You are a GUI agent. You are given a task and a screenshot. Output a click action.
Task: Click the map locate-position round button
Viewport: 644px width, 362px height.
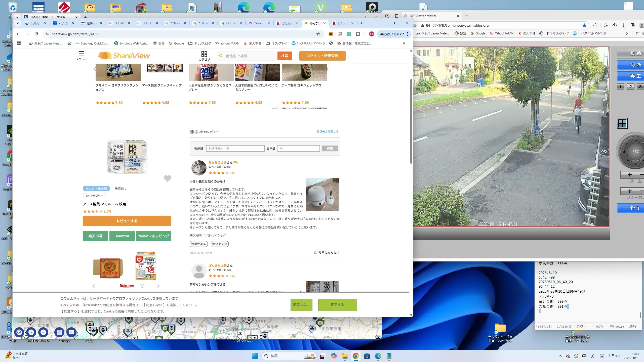pyautogui.click(x=19, y=332)
